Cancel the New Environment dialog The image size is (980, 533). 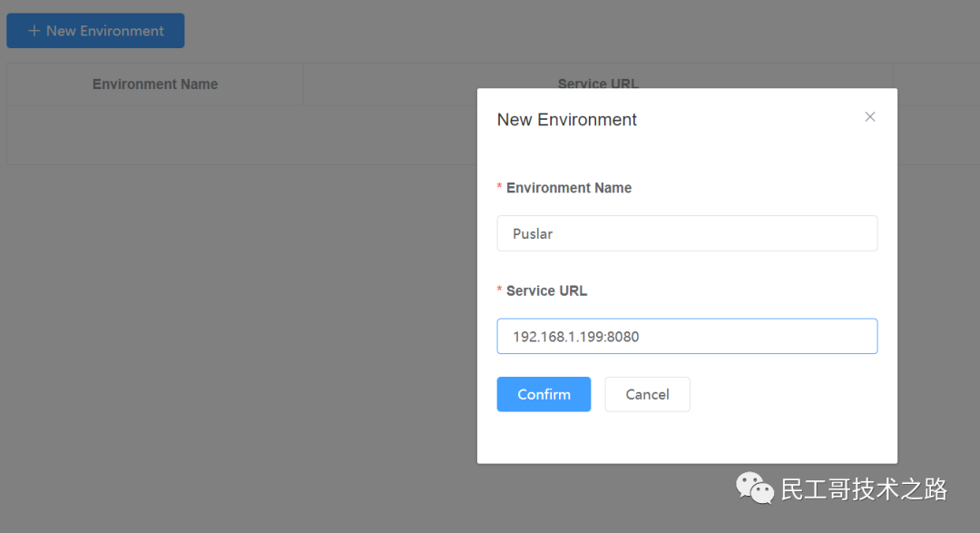647,394
